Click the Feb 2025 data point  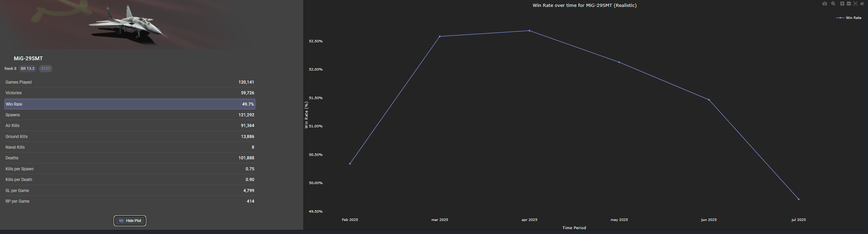pos(350,164)
